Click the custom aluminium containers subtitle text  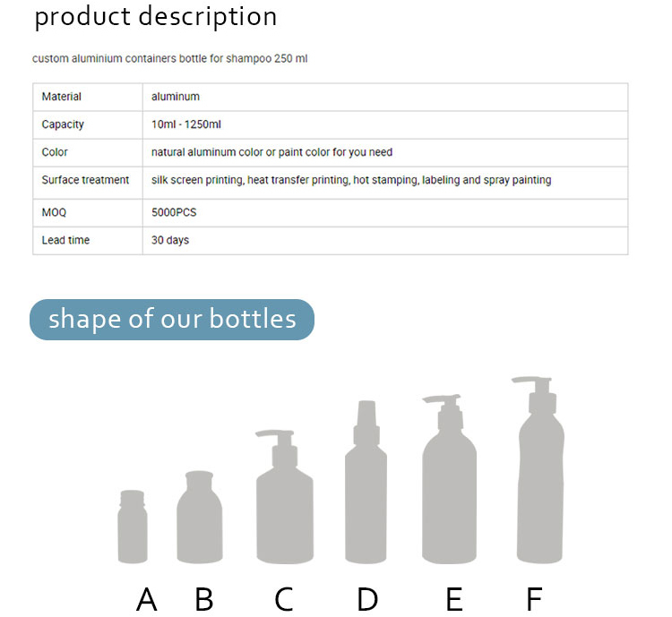click(169, 58)
